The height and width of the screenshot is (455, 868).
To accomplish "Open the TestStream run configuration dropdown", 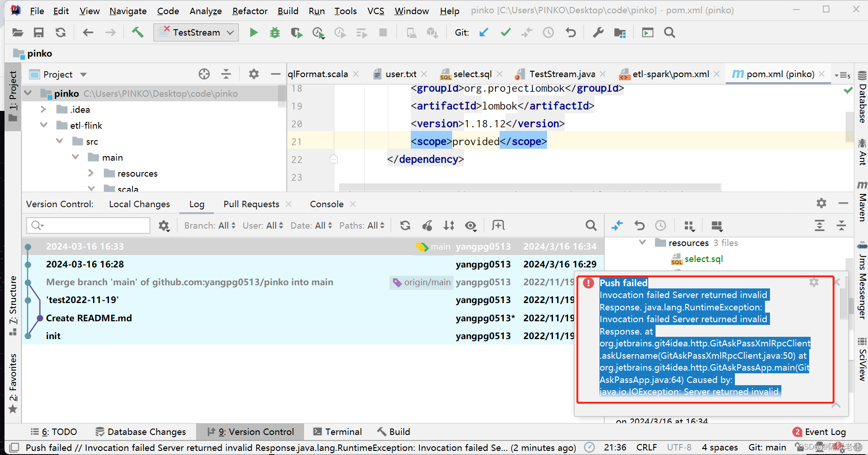I will coord(196,32).
